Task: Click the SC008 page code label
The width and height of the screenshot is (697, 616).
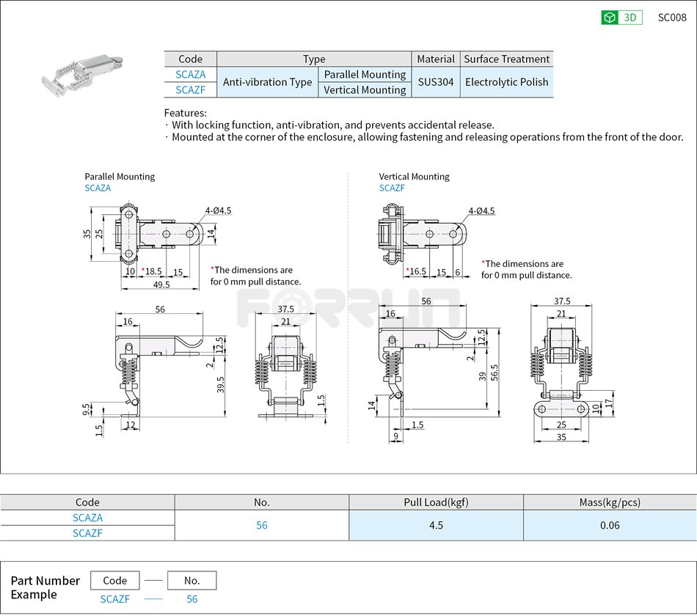Action: point(671,18)
